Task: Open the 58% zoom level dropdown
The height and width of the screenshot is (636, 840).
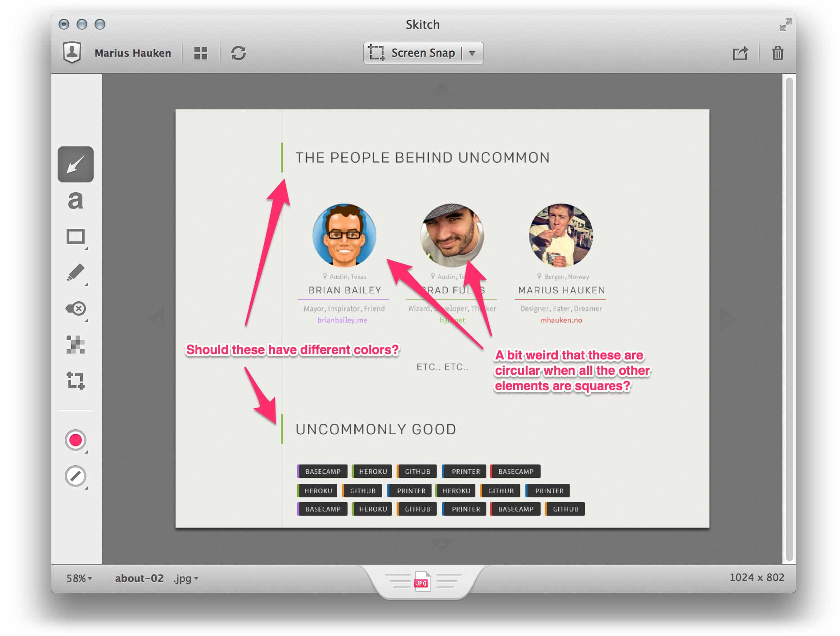Action: click(79, 578)
